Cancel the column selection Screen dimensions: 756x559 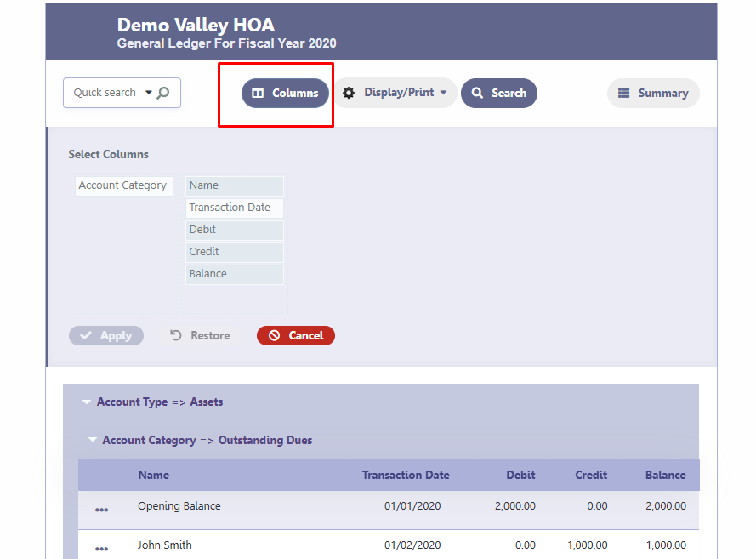296,336
